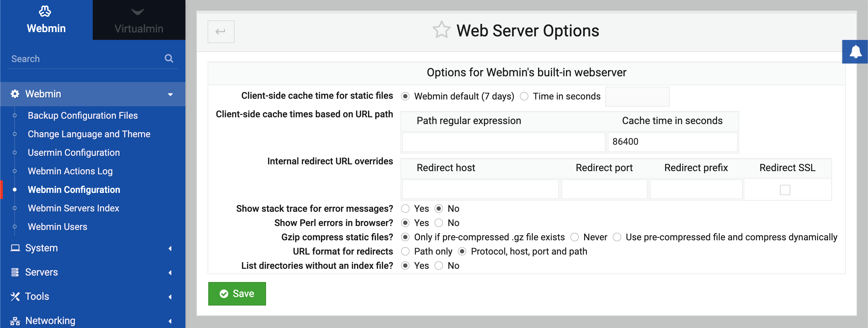Image resolution: width=868 pixels, height=328 pixels.
Task: Click the Webmin logo icon
Action: tap(46, 11)
